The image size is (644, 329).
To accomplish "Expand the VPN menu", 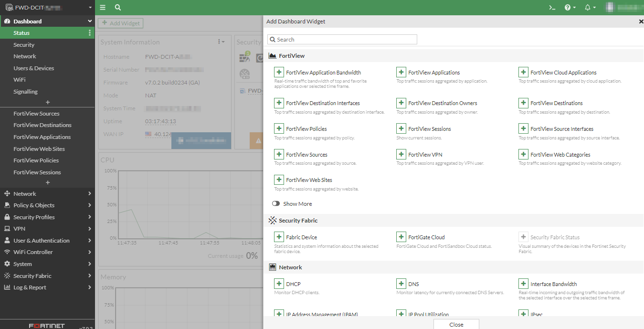I will pos(47,229).
